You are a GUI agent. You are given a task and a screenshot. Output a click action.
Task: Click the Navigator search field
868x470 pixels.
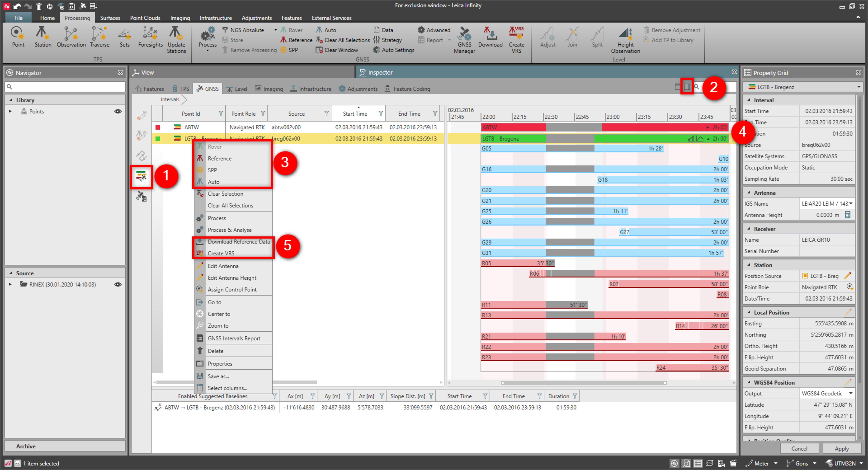(x=65, y=87)
